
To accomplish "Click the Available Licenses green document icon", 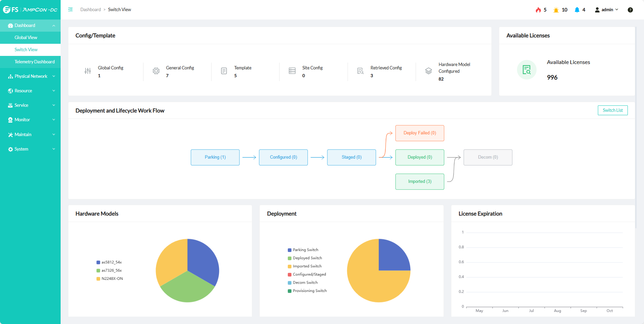I will 526,70.
